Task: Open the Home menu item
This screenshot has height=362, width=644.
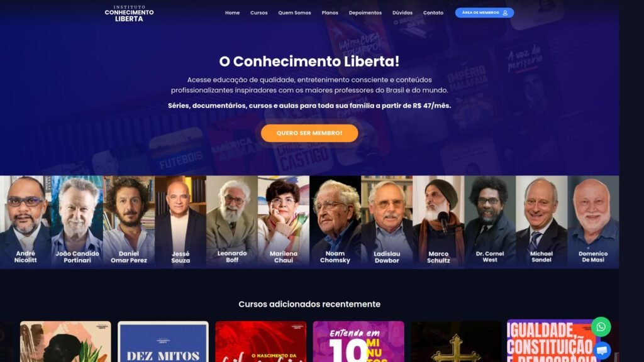Action: pyautogui.click(x=232, y=13)
